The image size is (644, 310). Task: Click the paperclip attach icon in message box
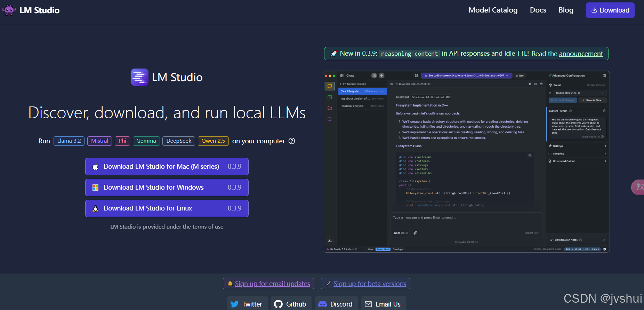415,233
